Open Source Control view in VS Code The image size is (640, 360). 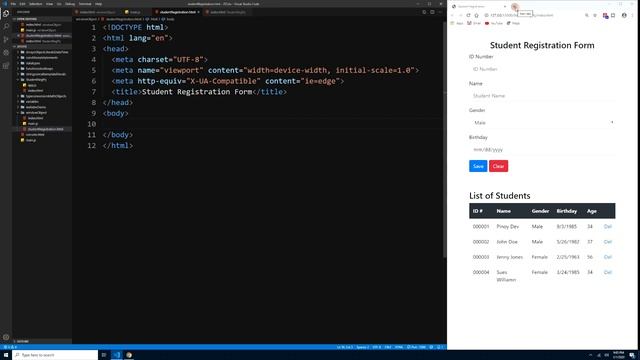pos(6,40)
